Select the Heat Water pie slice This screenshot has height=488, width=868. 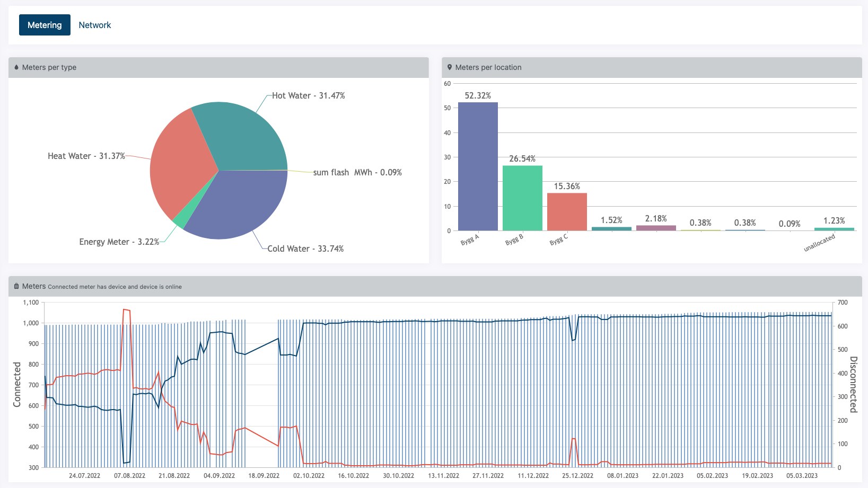click(180, 164)
